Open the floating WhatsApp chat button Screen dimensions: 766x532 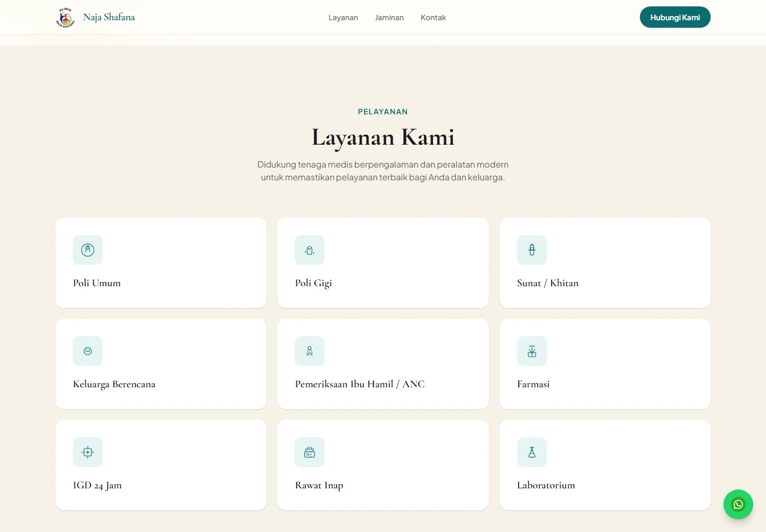tap(738, 504)
